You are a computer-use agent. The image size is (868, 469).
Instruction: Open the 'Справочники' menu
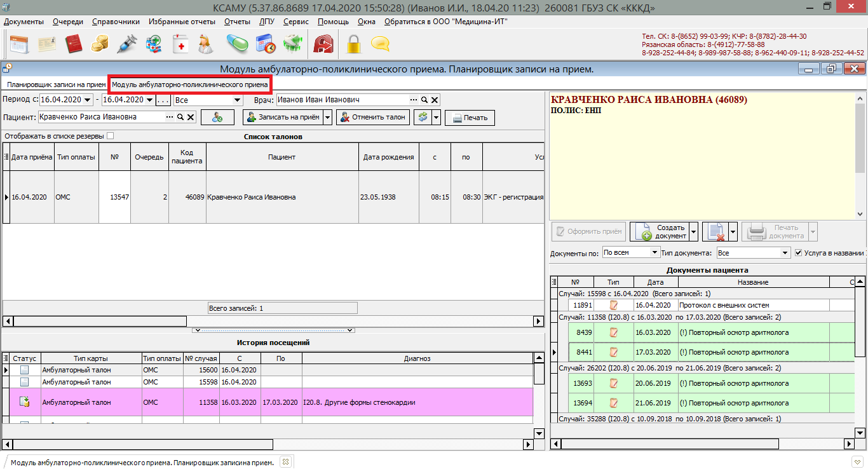pyautogui.click(x=116, y=22)
